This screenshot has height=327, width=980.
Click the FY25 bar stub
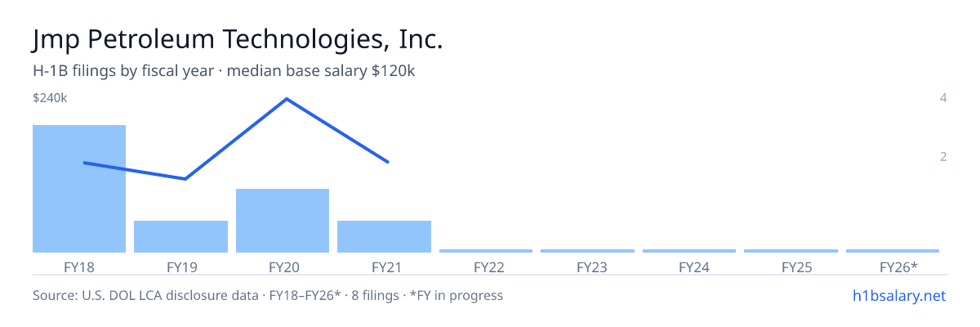(791, 251)
